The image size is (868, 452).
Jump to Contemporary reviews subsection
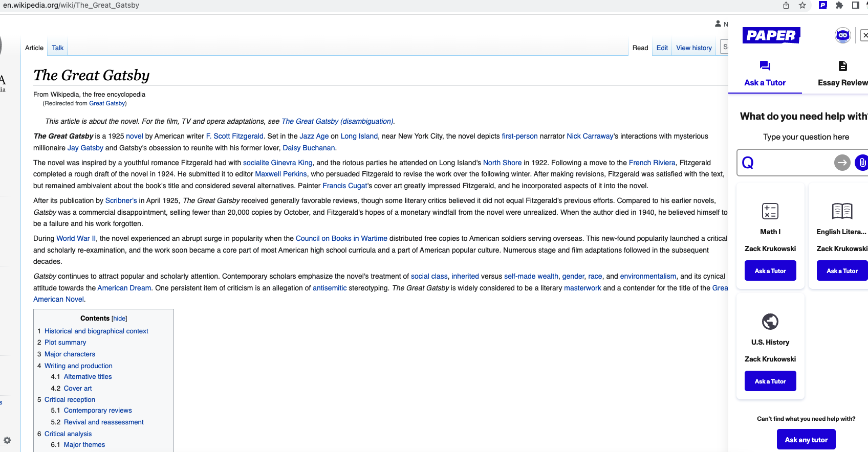point(98,411)
